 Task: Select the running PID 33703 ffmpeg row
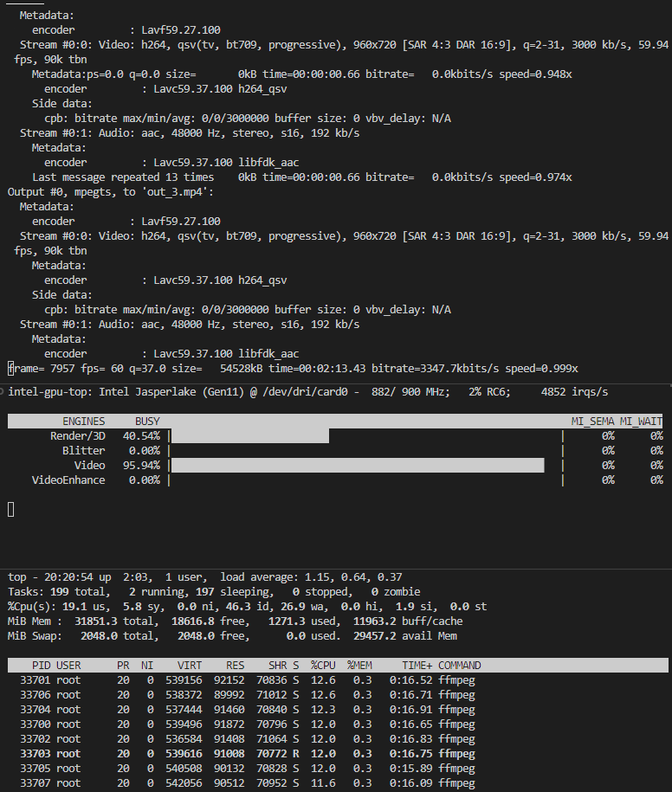[x=248, y=754]
